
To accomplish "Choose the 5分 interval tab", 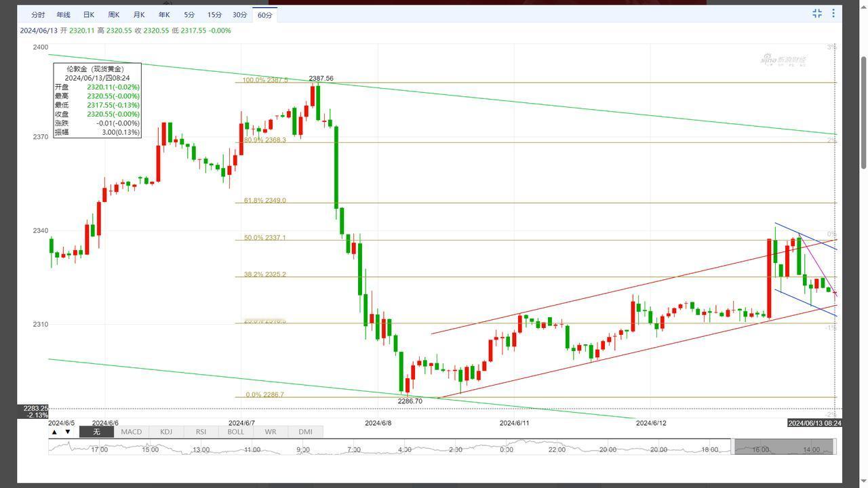I will 189,15.
